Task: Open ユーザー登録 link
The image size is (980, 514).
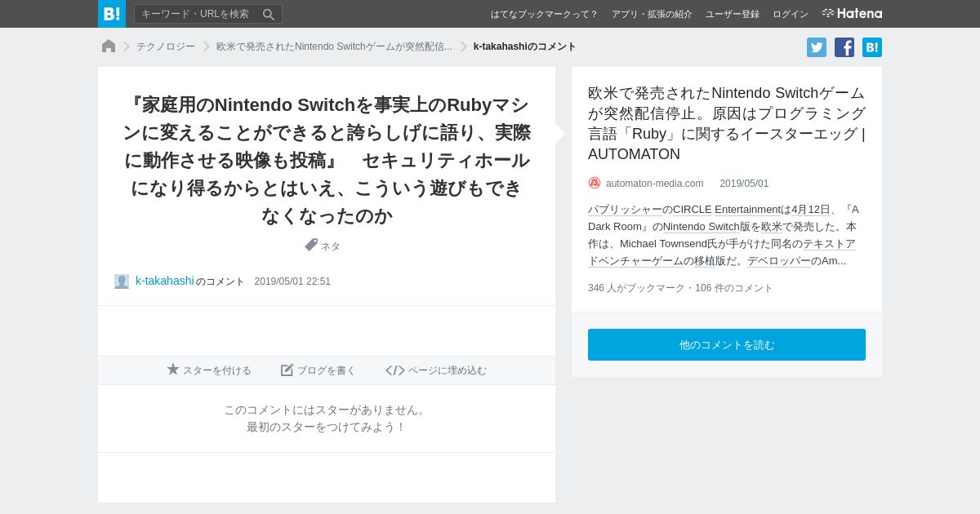Action: (733, 14)
